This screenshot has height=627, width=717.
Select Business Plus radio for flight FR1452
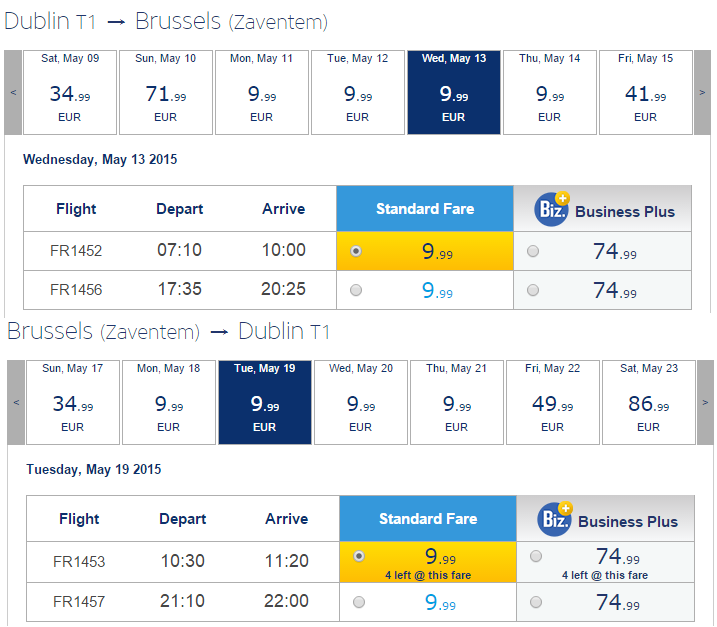pyautogui.click(x=533, y=251)
